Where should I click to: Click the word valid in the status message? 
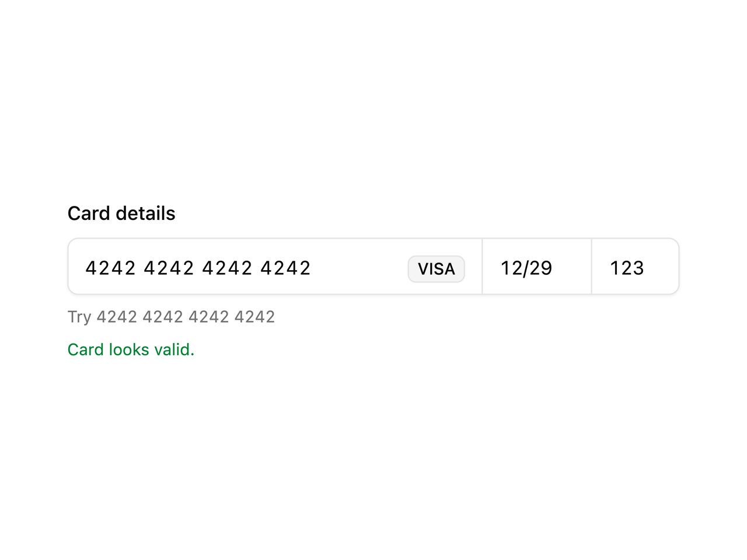[x=174, y=349]
